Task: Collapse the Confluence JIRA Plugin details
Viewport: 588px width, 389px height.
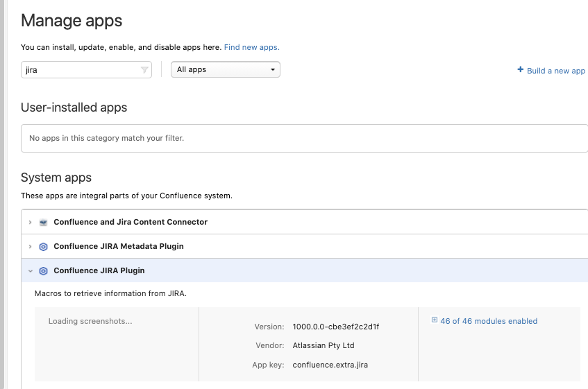Action: click(x=30, y=270)
